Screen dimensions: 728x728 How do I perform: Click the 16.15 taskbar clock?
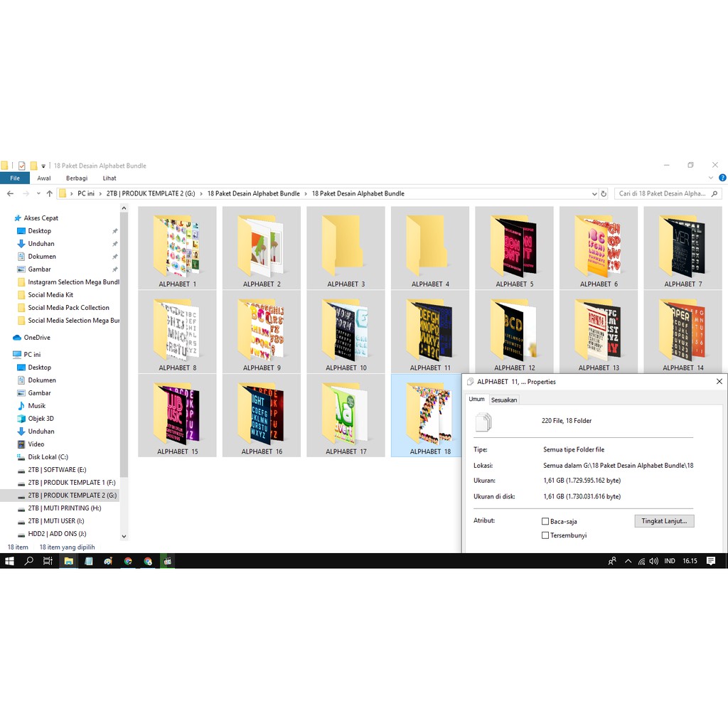(690, 561)
